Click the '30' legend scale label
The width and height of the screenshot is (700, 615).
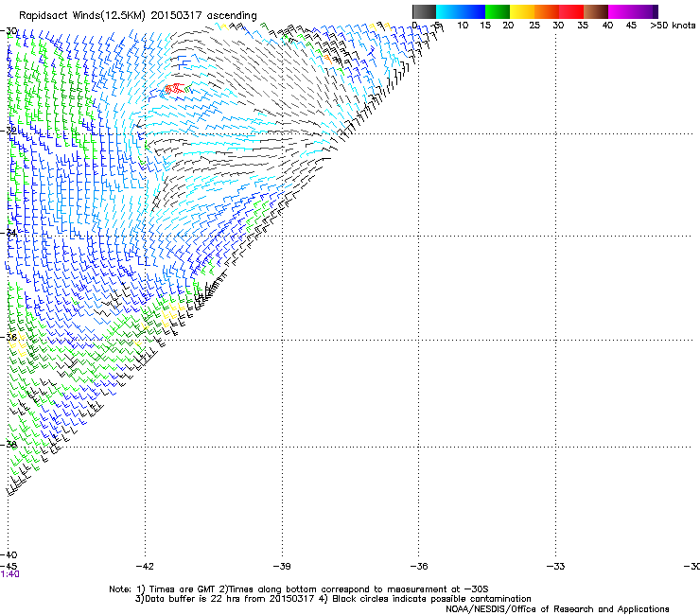point(558,26)
